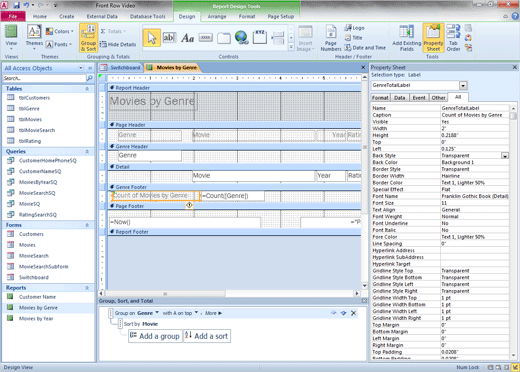
Task: Select the Movies by Year report
Action: pyautogui.click(x=36, y=318)
